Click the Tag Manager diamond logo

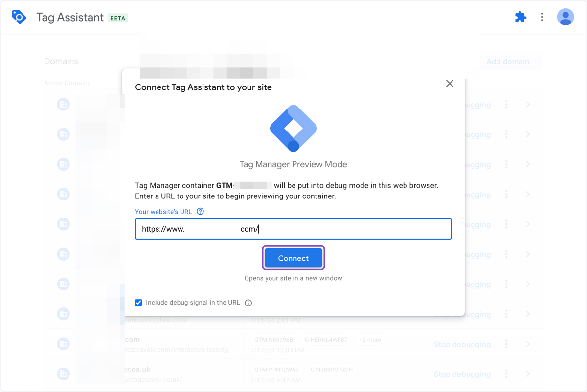point(293,129)
